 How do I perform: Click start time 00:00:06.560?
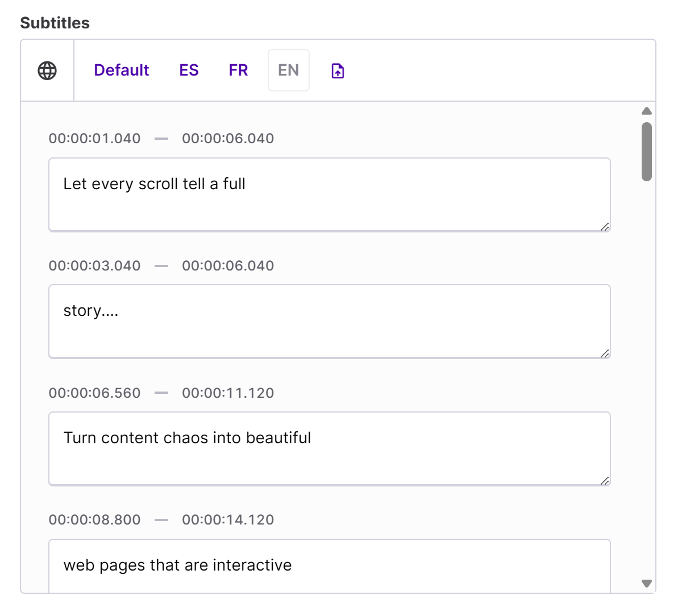pos(94,393)
